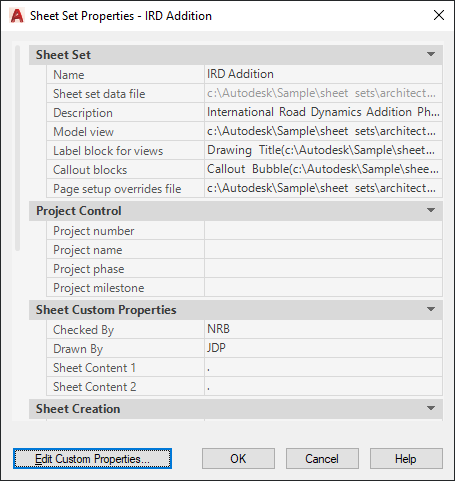455x481 pixels.
Task: Select the Model view path field
Action: pos(323,131)
